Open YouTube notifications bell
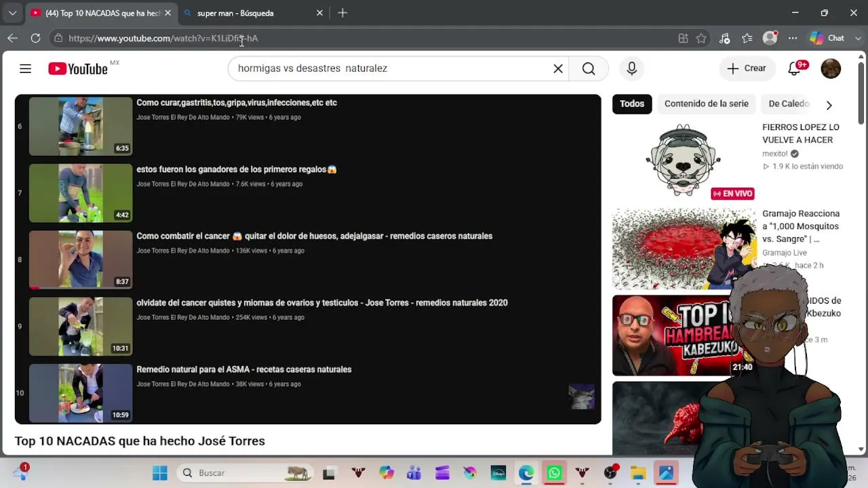868x488 pixels. 795,68
